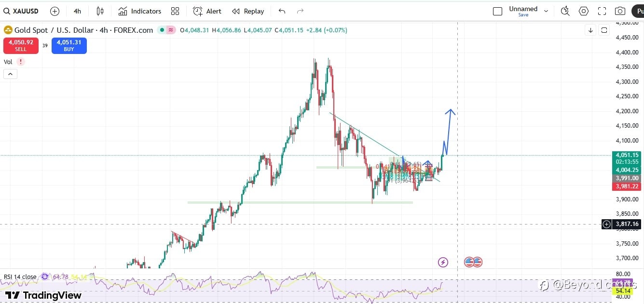Click the Vol warning exclamation icon
Screen dimensions: 644x304
click(20, 62)
